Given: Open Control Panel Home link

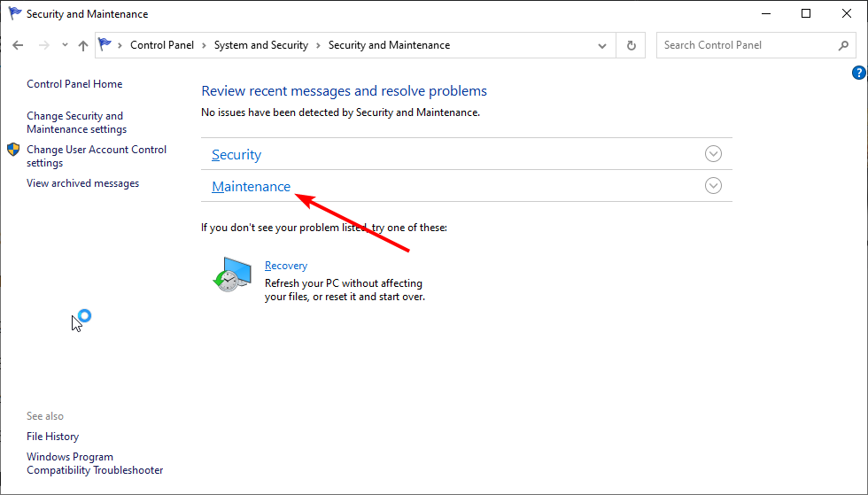Looking at the screenshot, I should [74, 84].
